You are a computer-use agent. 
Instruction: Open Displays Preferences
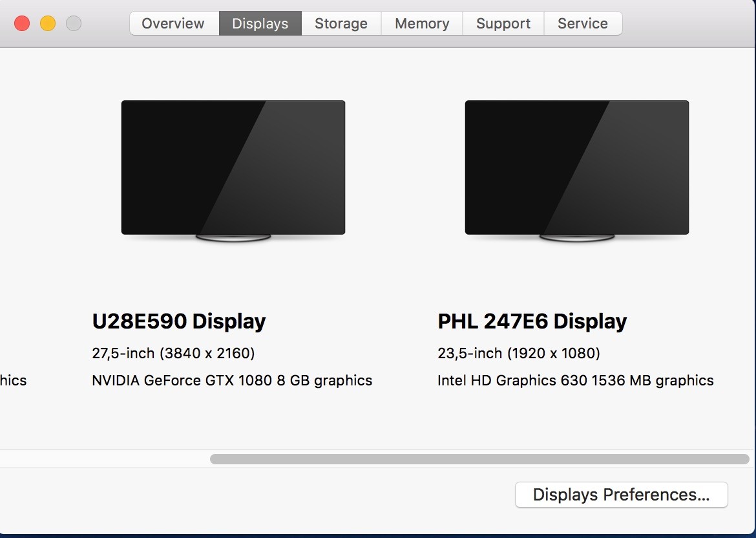(x=621, y=495)
